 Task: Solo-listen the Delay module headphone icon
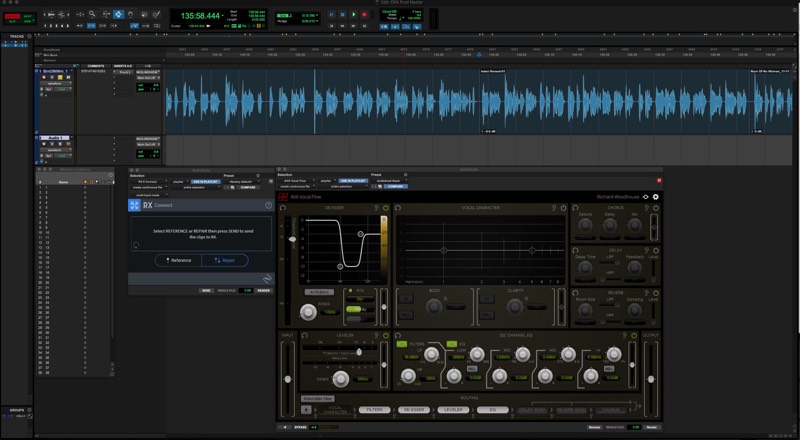576,250
